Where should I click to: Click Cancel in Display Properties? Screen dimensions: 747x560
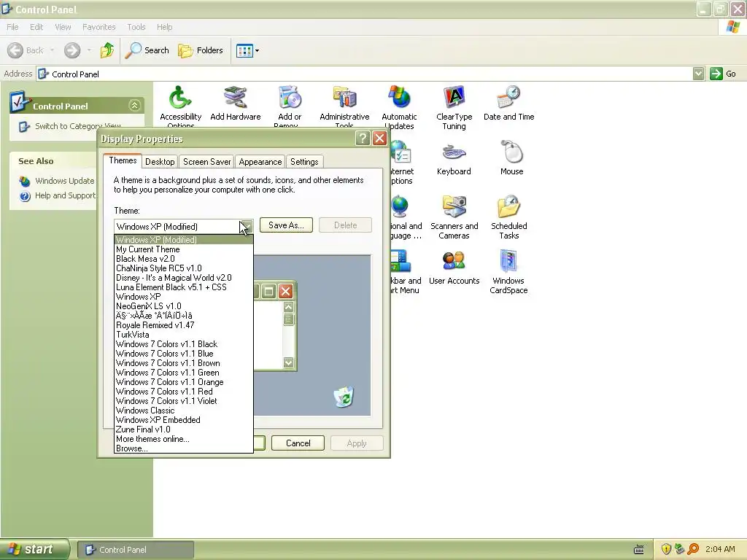coord(298,443)
